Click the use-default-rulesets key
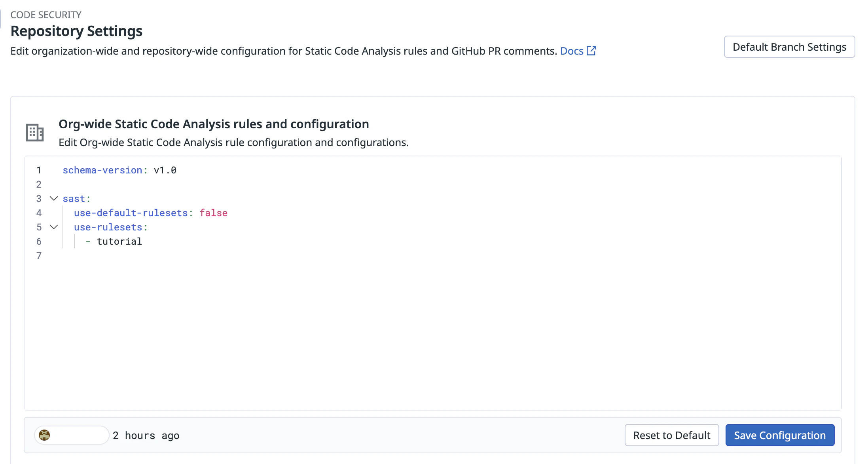The width and height of the screenshot is (868, 464). point(131,213)
